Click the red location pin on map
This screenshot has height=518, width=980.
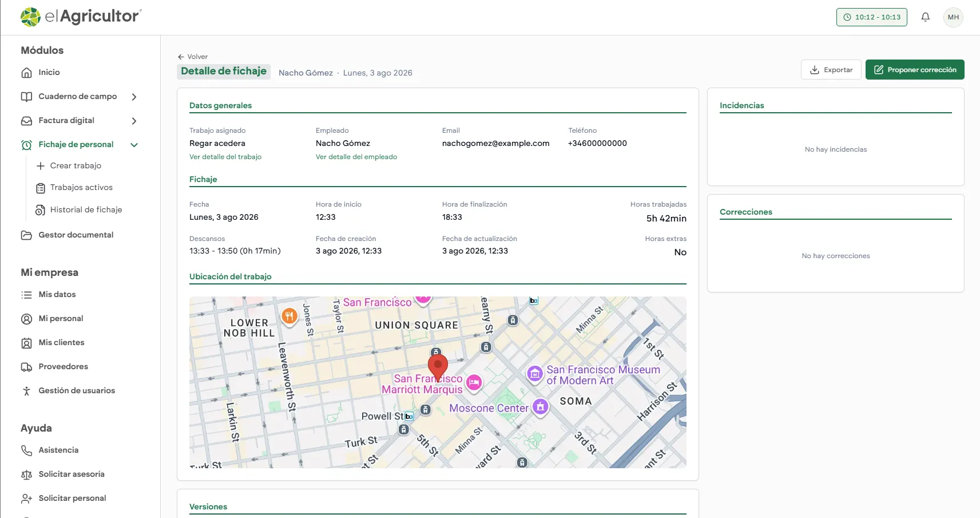[438, 367]
